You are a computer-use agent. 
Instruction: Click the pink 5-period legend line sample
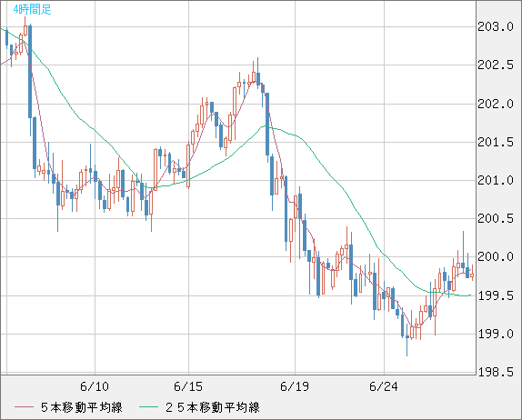click(24, 407)
